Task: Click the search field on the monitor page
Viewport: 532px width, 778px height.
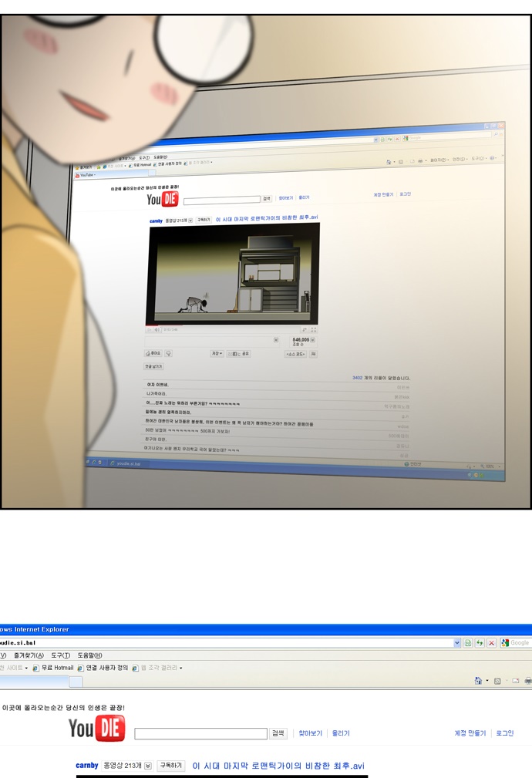Action: point(222,200)
